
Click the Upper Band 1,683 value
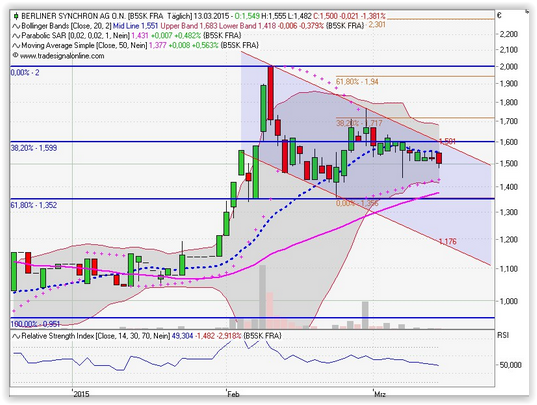click(189, 26)
